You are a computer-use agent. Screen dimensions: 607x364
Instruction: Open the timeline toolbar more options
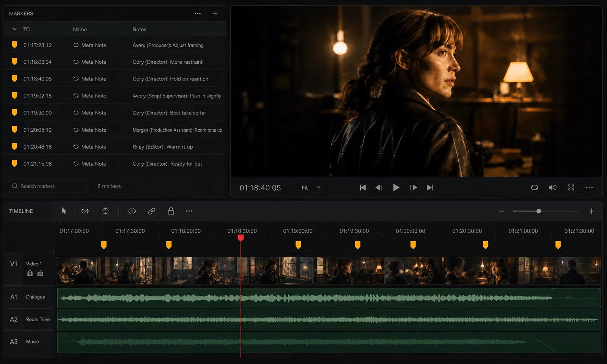pos(189,211)
